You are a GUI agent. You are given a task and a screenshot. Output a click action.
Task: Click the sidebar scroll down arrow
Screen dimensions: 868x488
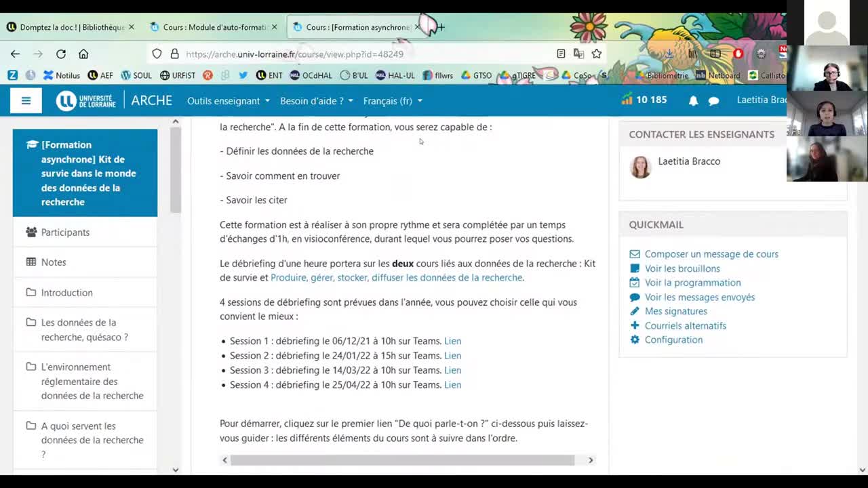(x=176, y=469)
